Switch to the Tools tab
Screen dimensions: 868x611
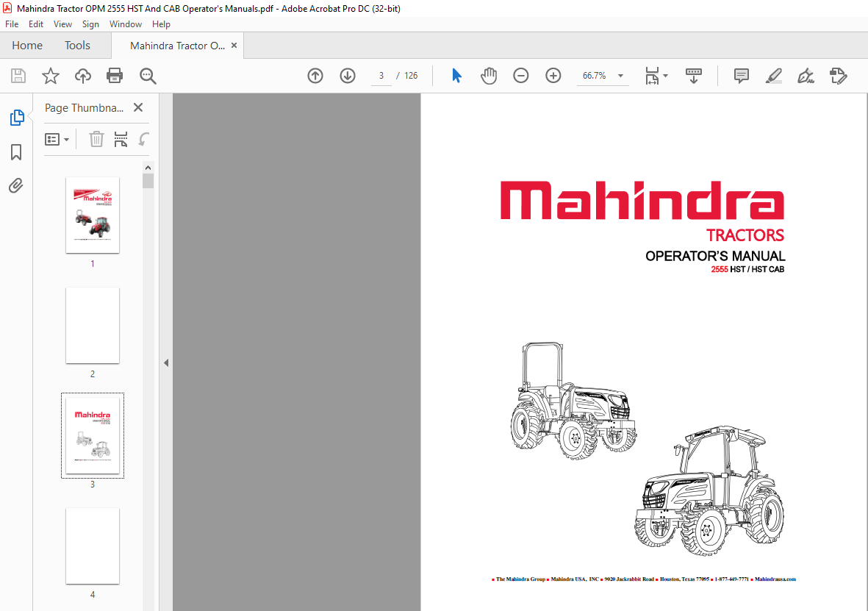click(x=77, y=46)
